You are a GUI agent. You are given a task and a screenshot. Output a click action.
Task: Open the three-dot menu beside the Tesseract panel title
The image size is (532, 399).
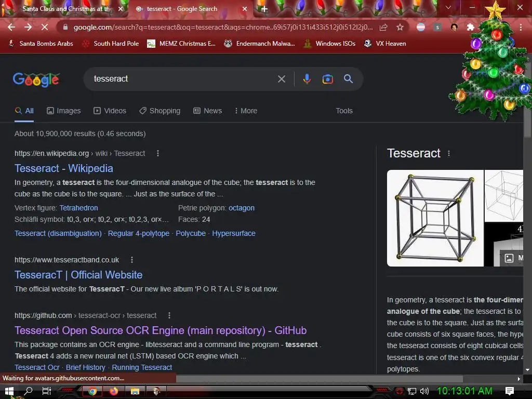[449, 153]
